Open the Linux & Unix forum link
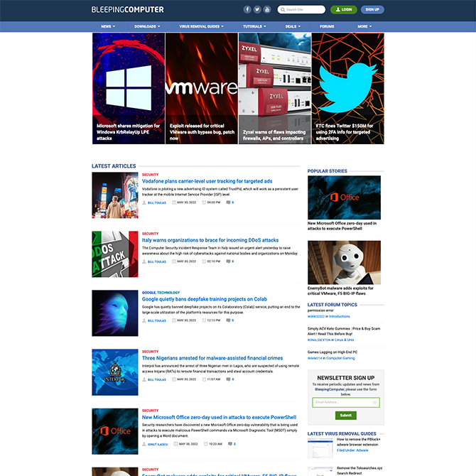 (x=345, y=340)
